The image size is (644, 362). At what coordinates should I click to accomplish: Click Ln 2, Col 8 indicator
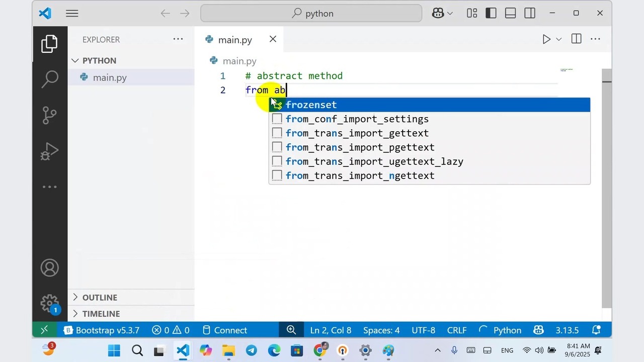click(x=331, y=330)
